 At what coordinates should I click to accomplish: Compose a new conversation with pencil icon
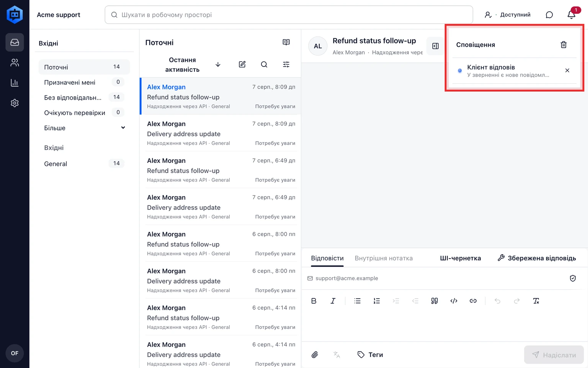[x=242, y=64]
